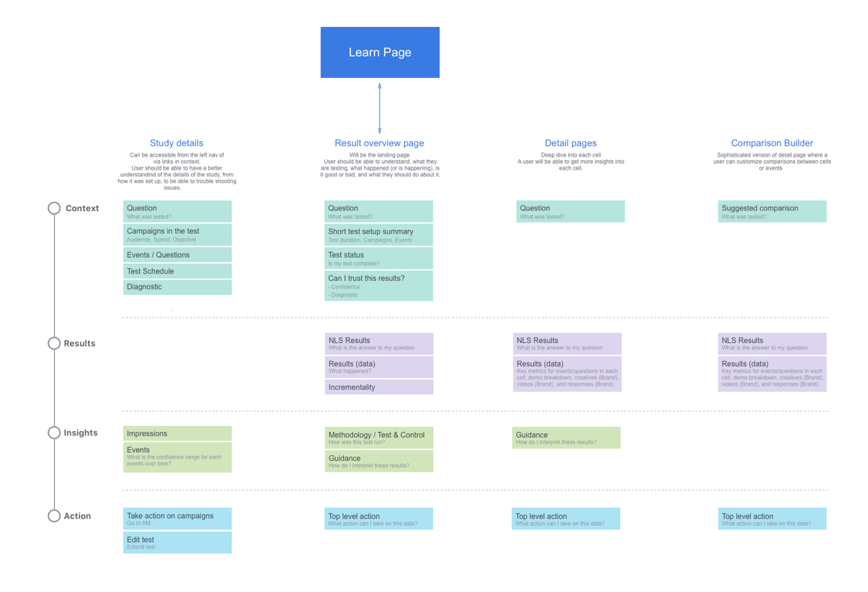Viewport: 868px width, 592px height.
Task: Click the Short test setup summary card
Action: pyautogui.click(x=379, y=234)
